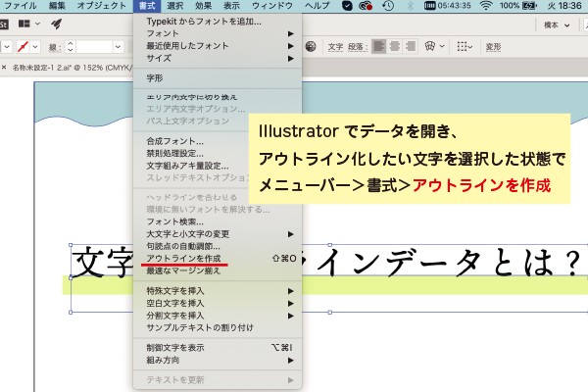Click the Time Machine menu bar icon
Screen dimensions: 588x392
tap(388, 6)
